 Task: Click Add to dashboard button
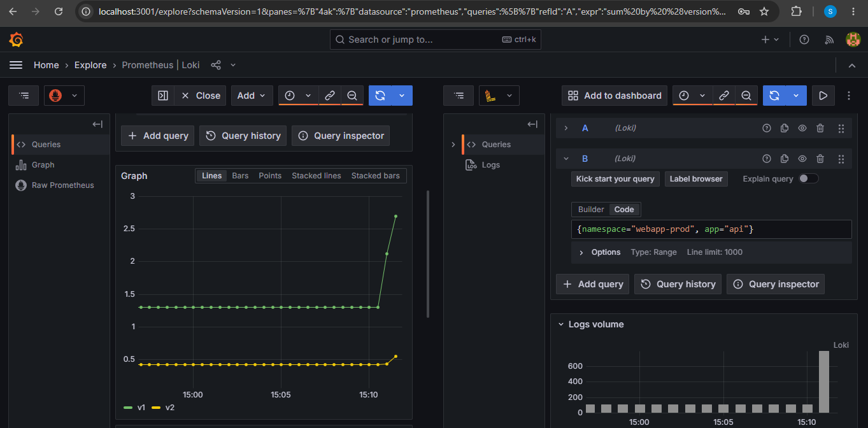(615, 96)
